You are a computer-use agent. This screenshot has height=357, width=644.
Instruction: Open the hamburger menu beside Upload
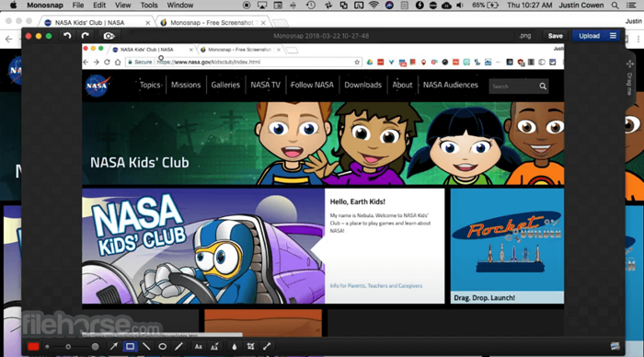pos(613,36)
